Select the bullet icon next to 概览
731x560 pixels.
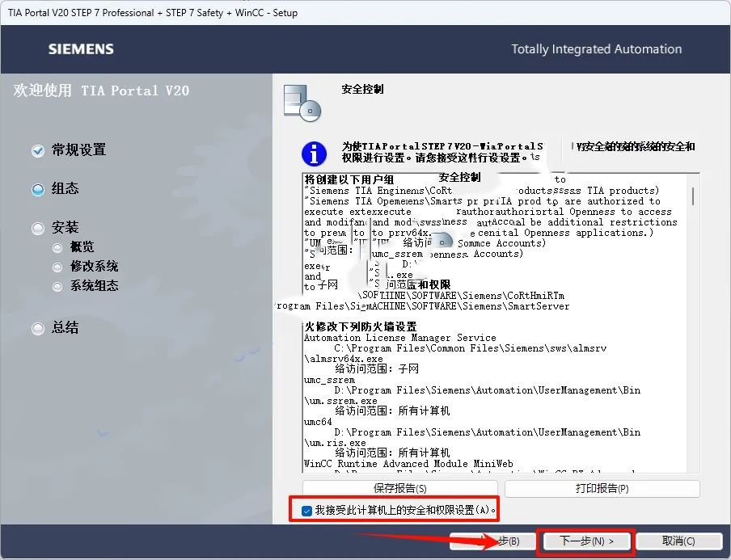click(57, 248)
